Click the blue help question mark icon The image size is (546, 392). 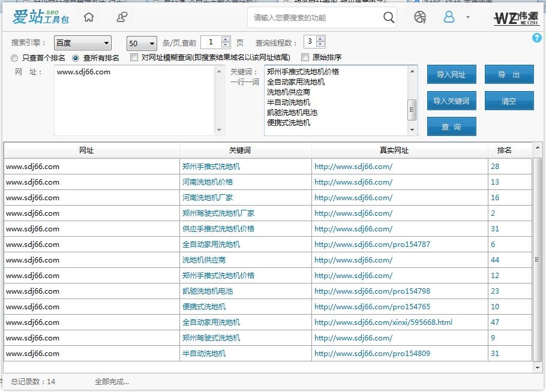coord(536,38)
